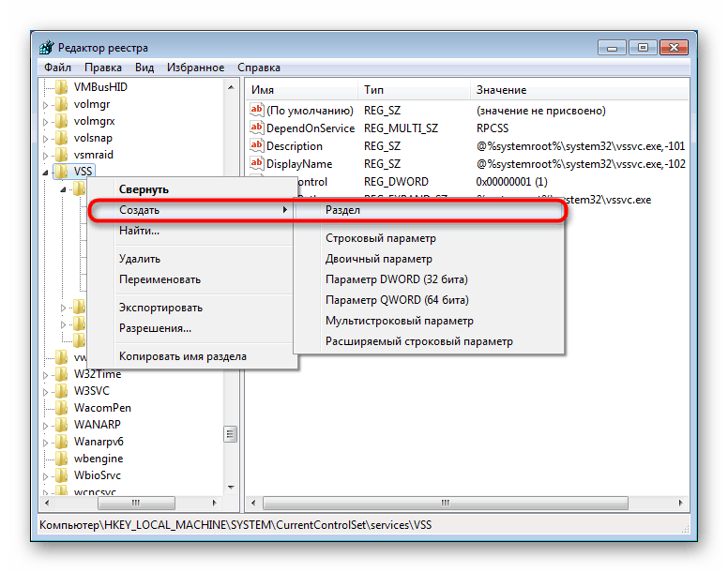
Task: Click the vsmraid folder icon
Action: (61, 155)
